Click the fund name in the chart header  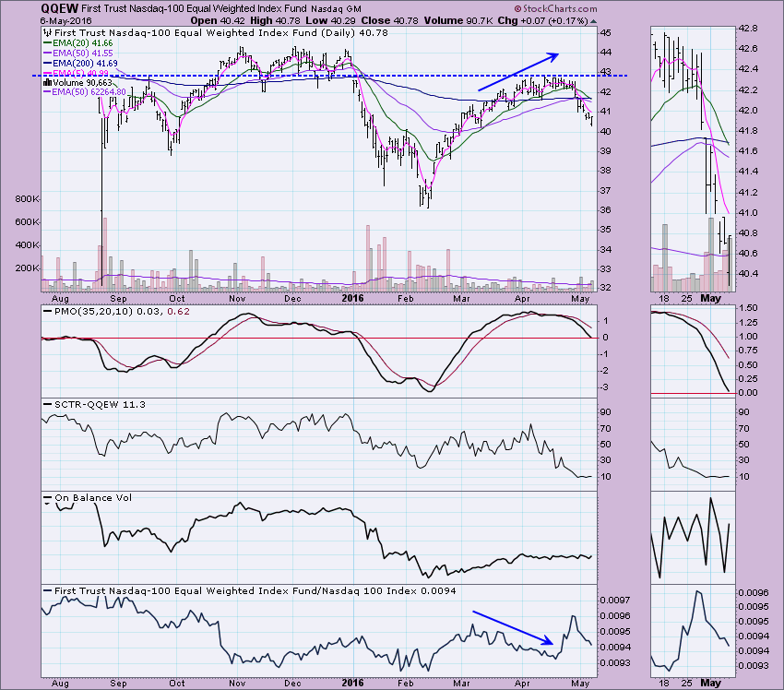click(x=194, y=9)
